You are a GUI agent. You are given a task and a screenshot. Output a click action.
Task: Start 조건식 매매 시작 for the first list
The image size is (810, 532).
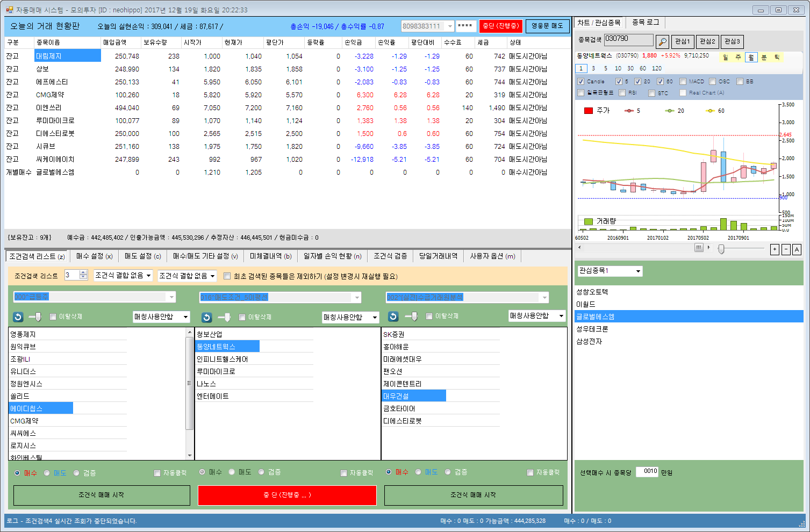tap(102, 495)
